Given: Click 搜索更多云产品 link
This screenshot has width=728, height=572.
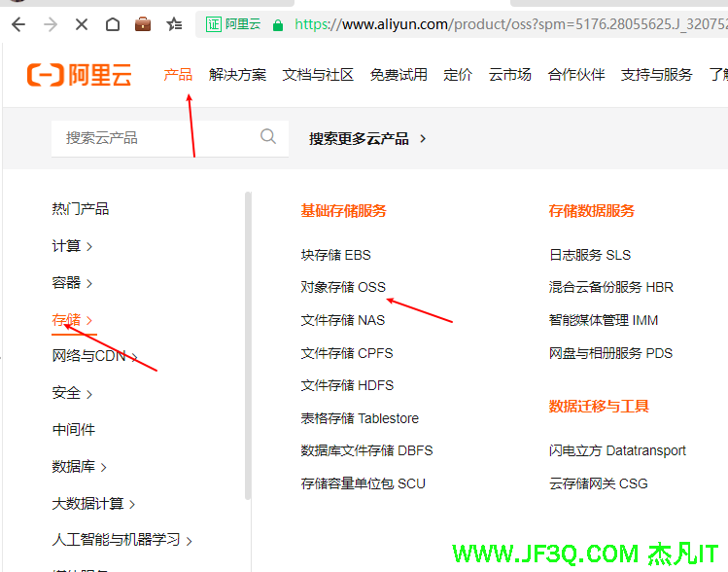Looking at the screenshot, I should [x=367, y=138].
